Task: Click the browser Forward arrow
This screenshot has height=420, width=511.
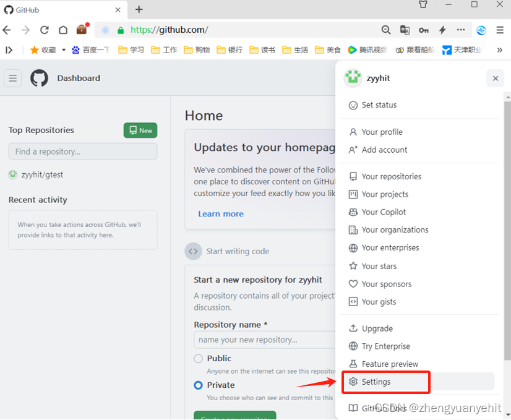Action: click(x=25, y=30)
